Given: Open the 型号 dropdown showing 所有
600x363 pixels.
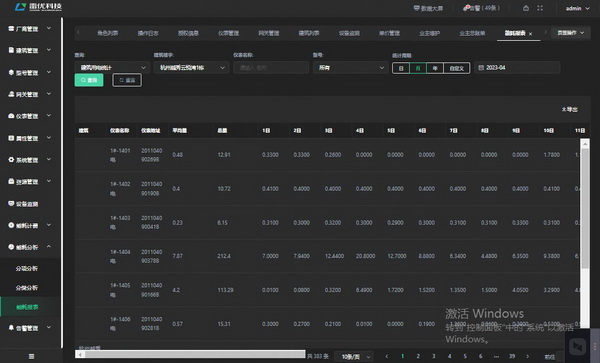Looking at the screenshot, I should [x=350, y=68].
